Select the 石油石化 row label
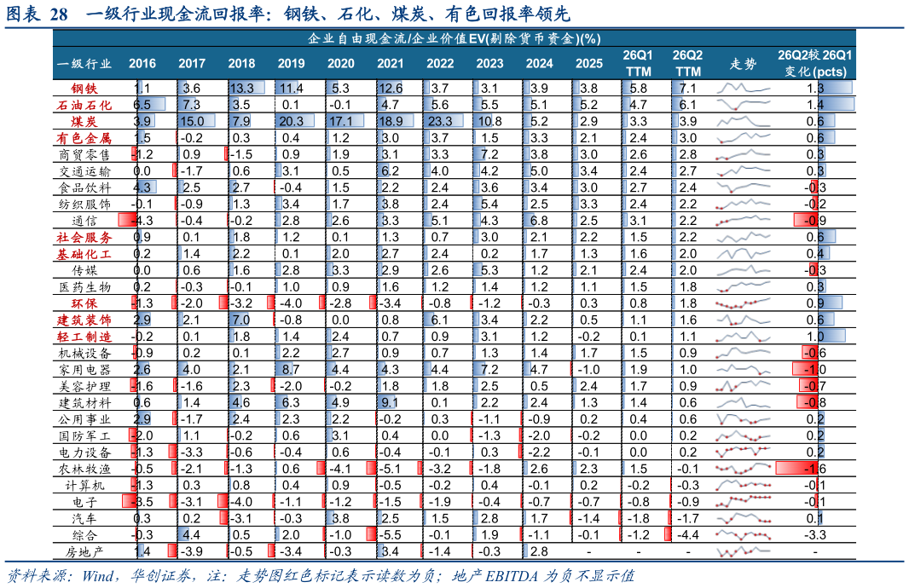The image size is (909, 588). pos(84,105)
